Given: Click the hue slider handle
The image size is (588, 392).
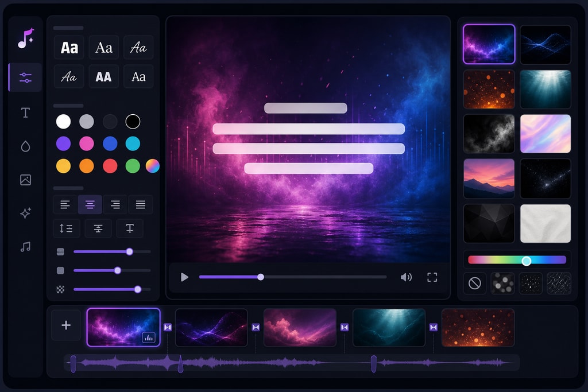Looking at the screenshot, I should coord(527,261).
